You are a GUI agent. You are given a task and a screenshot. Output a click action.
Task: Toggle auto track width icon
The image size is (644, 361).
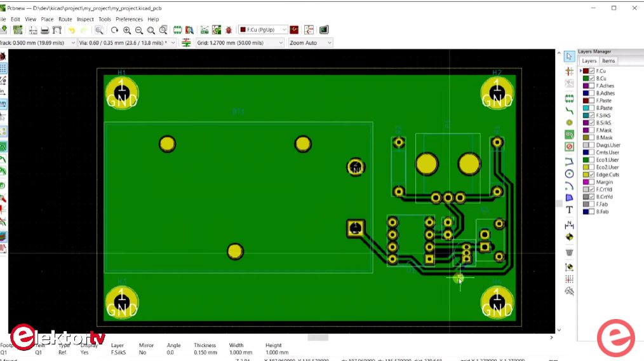pyautogui.click(x=186, y=43)
